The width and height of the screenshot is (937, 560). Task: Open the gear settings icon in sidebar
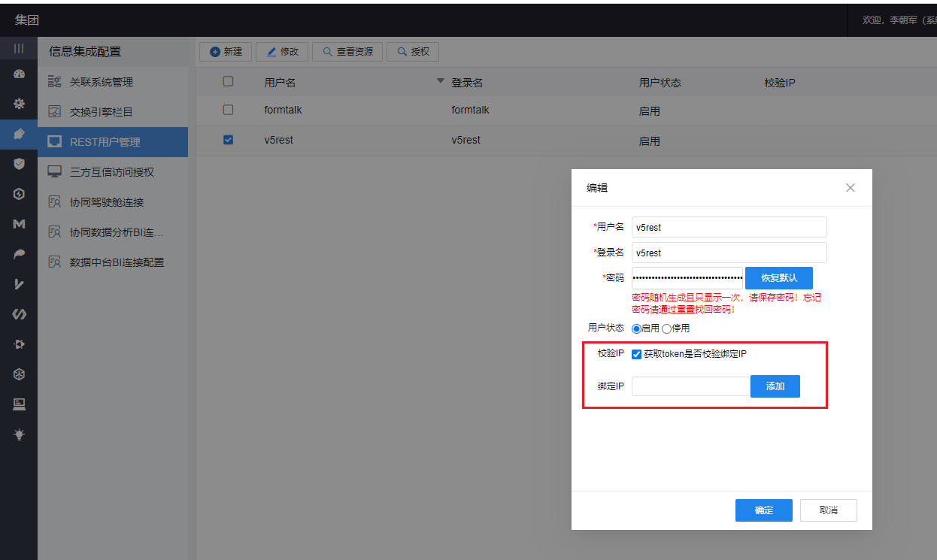pos(19,104)
